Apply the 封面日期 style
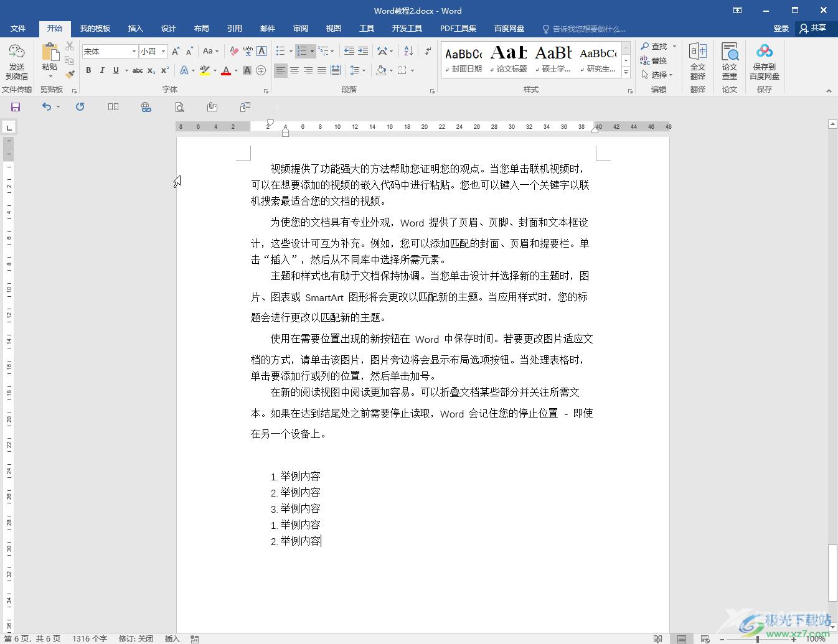 (x=463, y=60)
